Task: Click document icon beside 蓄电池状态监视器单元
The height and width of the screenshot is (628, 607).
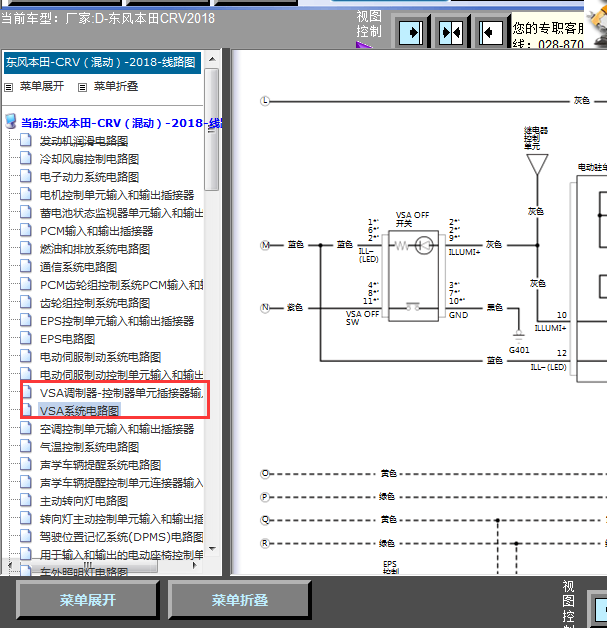Action: click(x=26, y=212)
